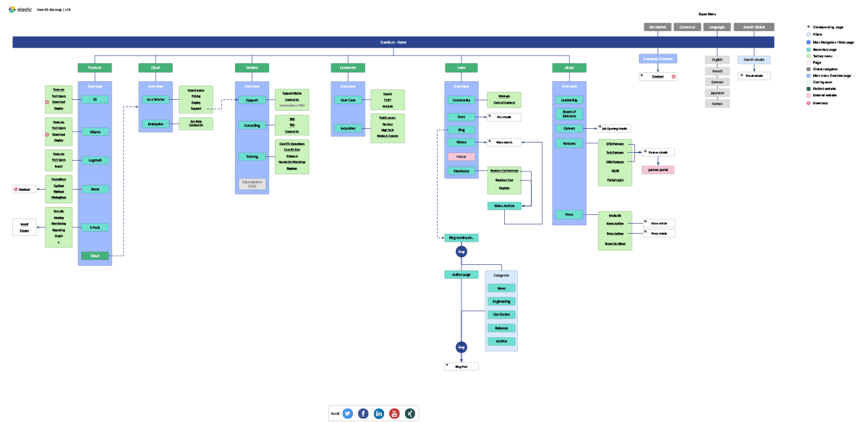Select the Use Stories blog category
The image size is (868, 422).
point(501,314)
